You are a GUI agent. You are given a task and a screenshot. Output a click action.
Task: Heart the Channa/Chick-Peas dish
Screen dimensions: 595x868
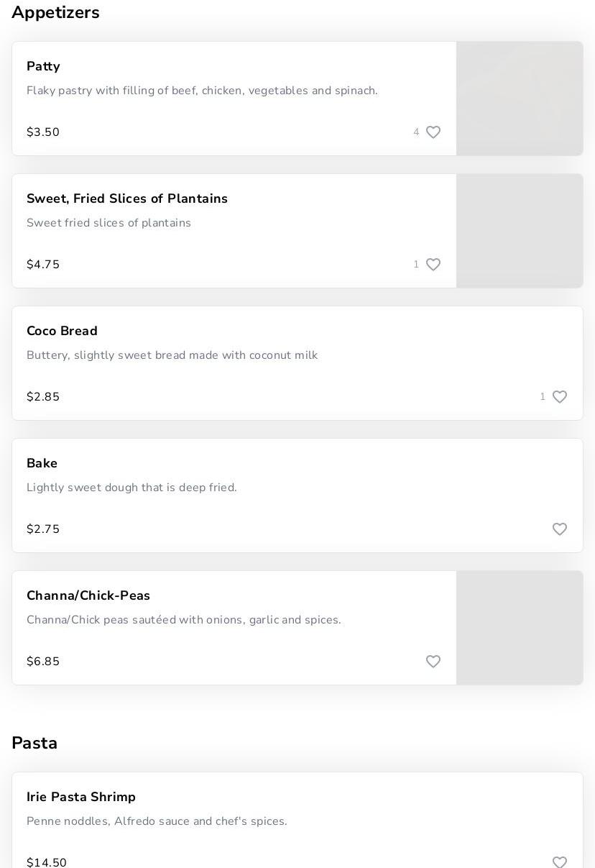point(433,662)
